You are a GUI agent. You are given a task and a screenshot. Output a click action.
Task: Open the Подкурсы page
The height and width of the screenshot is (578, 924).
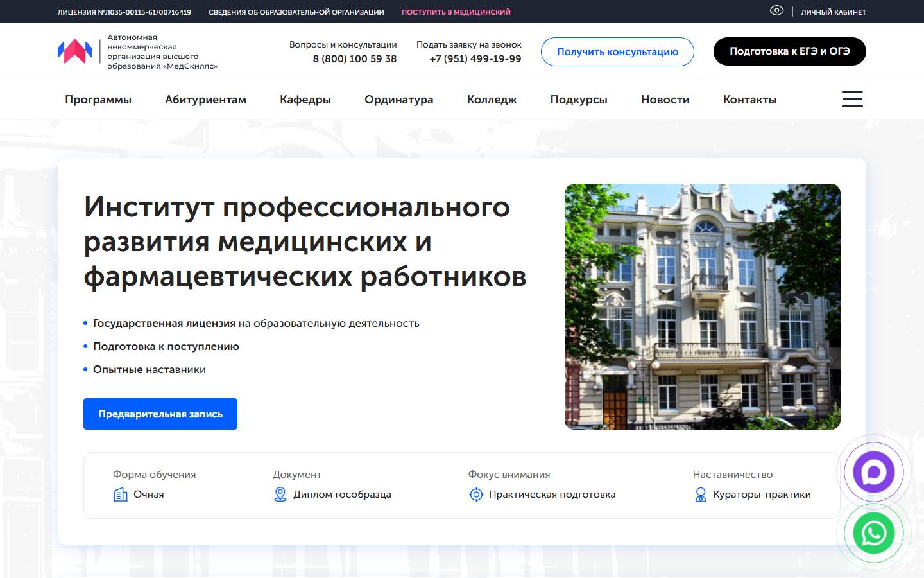click(x=579, y=100)
